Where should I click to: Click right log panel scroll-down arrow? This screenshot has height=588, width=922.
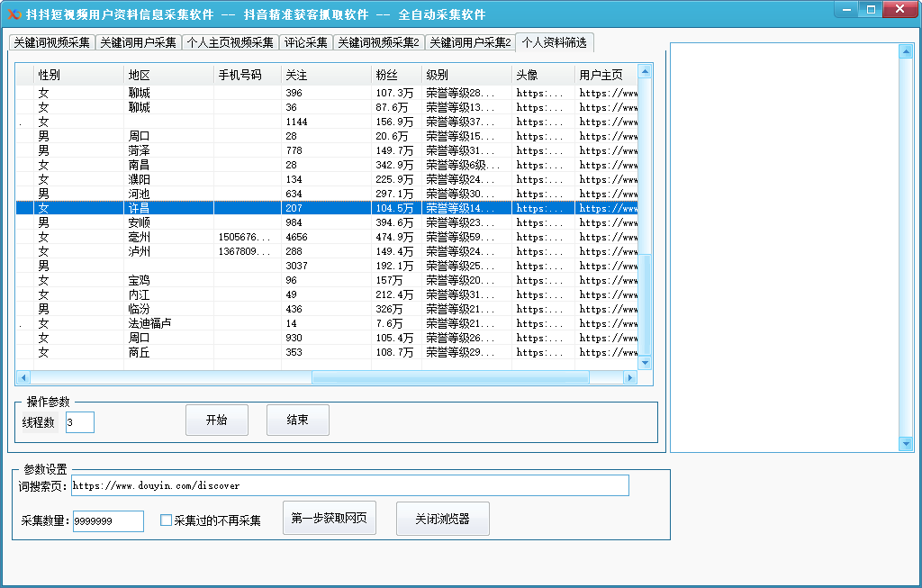pyautogui.click(x=906, y=444)
